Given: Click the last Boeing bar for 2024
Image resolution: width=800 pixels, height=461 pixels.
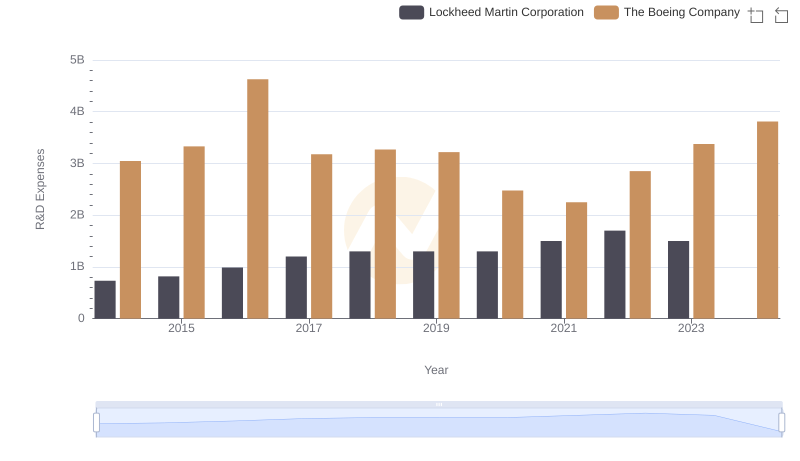Looking at the screenshot, I should click(x=767, y=220).
